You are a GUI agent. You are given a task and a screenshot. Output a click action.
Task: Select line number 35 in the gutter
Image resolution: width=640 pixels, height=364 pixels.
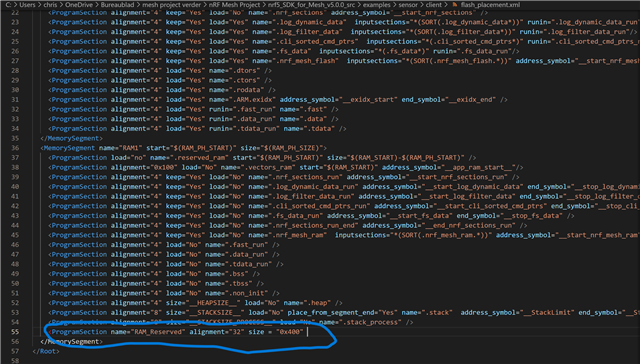click(15, 138)
